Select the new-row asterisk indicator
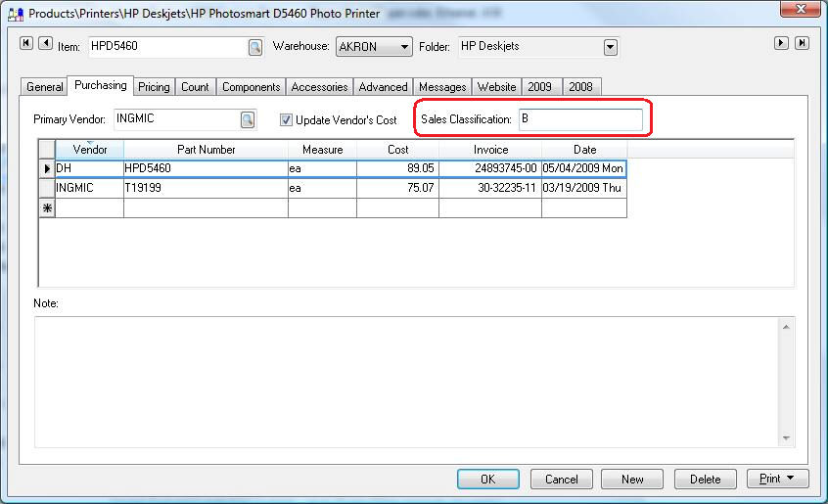 [x=47, y=208]
